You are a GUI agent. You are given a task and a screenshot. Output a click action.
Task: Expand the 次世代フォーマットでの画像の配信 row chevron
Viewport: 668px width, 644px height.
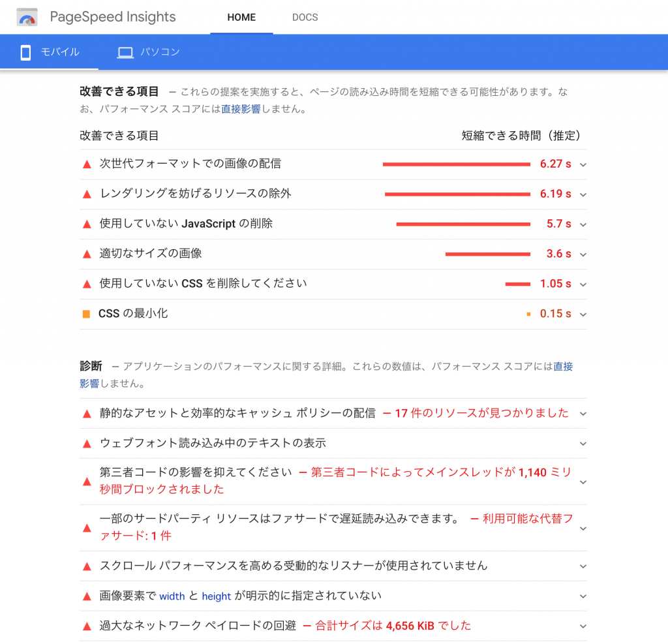(x=583, y=164)
